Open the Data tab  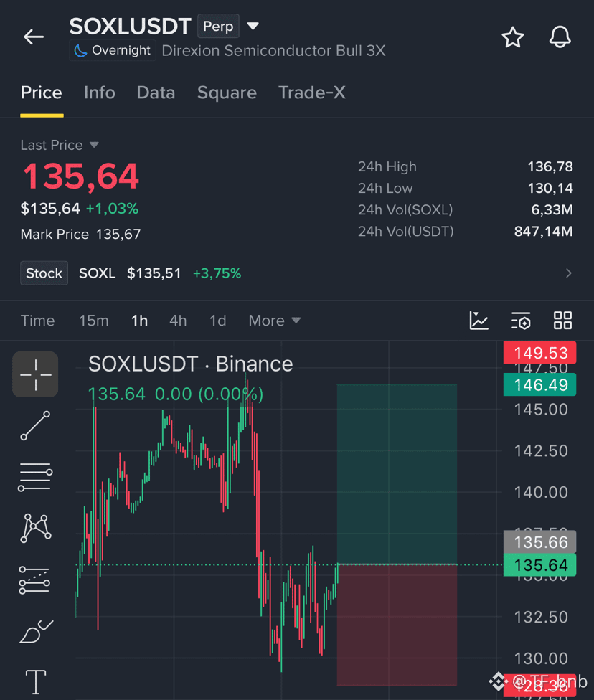click(x=156, y=93)
